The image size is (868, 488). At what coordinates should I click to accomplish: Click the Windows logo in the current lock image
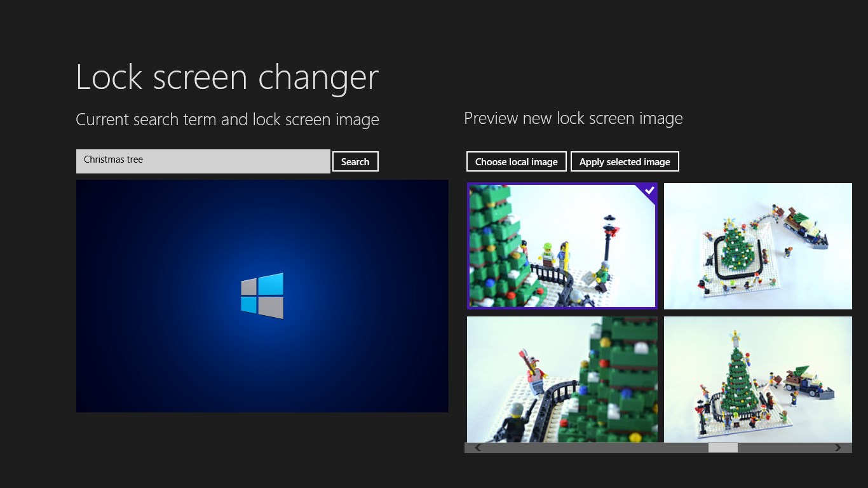click(x=262, y=295)
